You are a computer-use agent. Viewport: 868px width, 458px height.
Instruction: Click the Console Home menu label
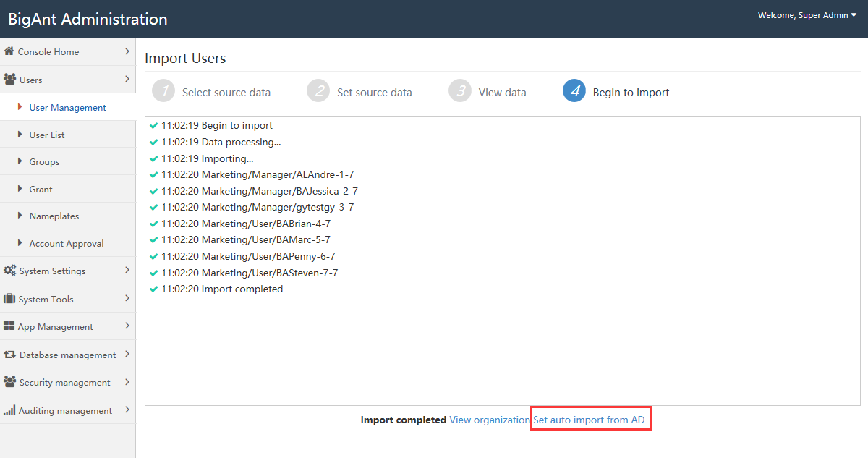(x=48, y=51)
